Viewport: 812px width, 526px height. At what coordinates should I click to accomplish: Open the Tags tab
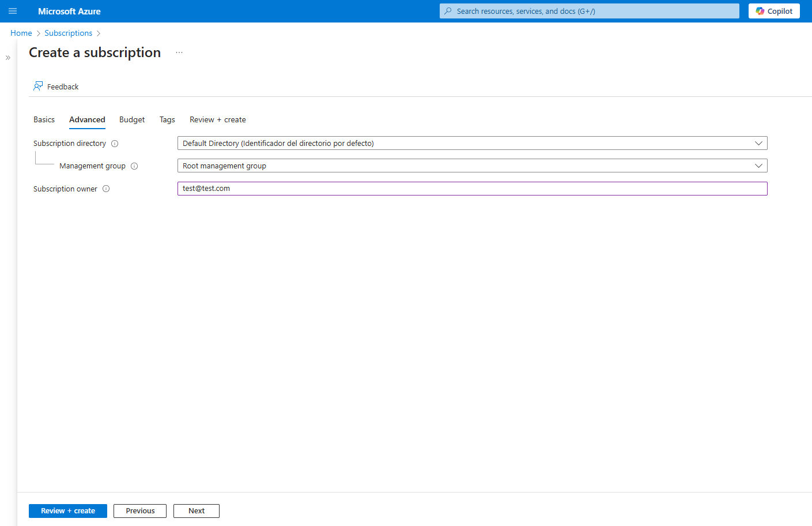pos(167,119)
